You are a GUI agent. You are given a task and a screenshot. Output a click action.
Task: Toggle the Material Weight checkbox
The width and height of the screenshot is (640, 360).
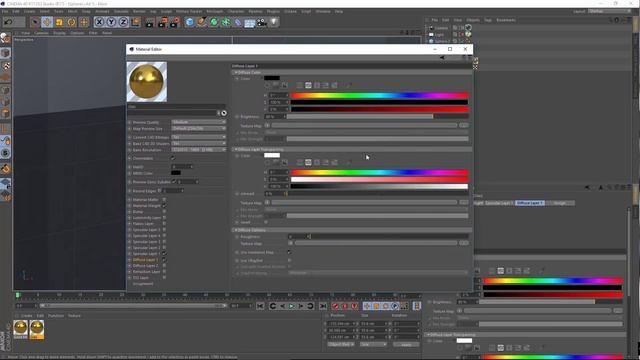pyautogui.click(x=164, y=206)
